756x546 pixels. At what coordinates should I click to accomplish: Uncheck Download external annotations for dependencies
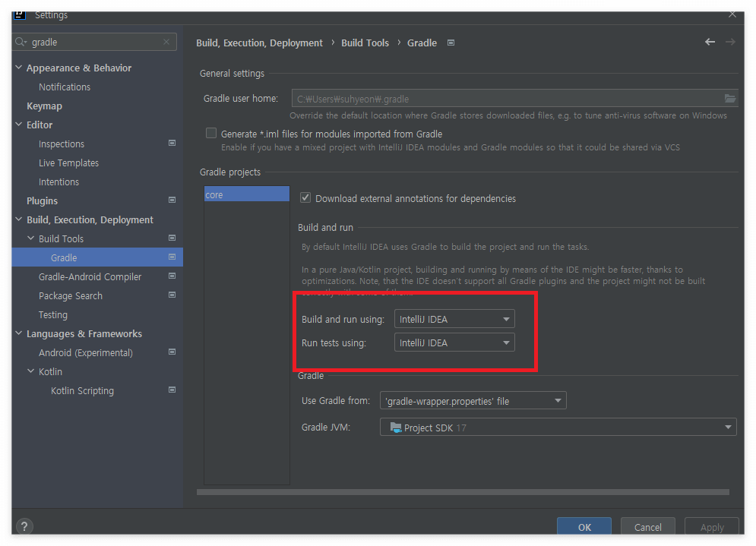[305, 197]
